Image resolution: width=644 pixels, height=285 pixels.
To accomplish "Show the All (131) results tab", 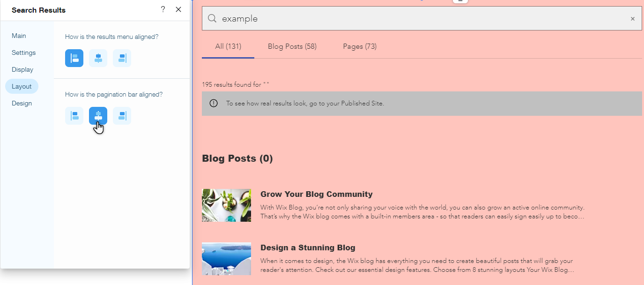I will tap(228, 46).
